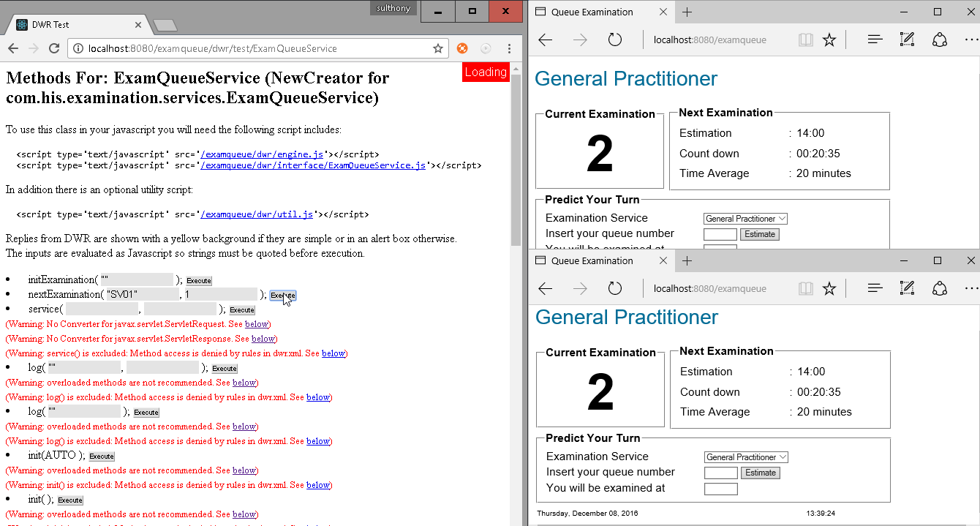Add a new tab in the upper Edge window
This screenshot has height=526, width=980.
click(687, 12)
